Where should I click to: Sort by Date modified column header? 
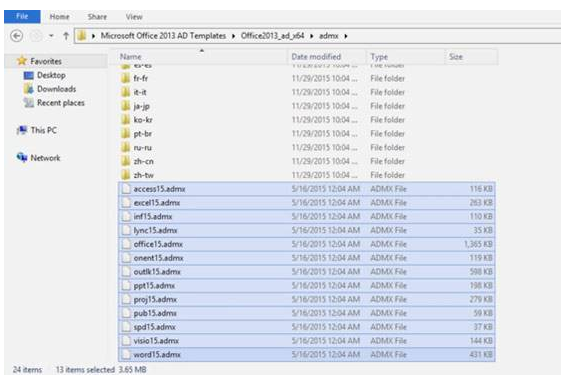point(316,57)
